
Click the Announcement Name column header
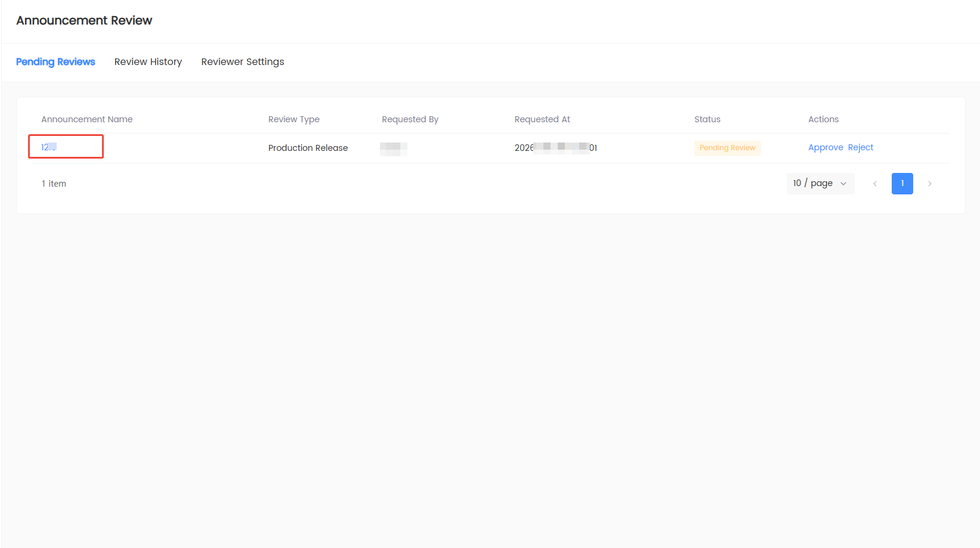coord(87,119)
